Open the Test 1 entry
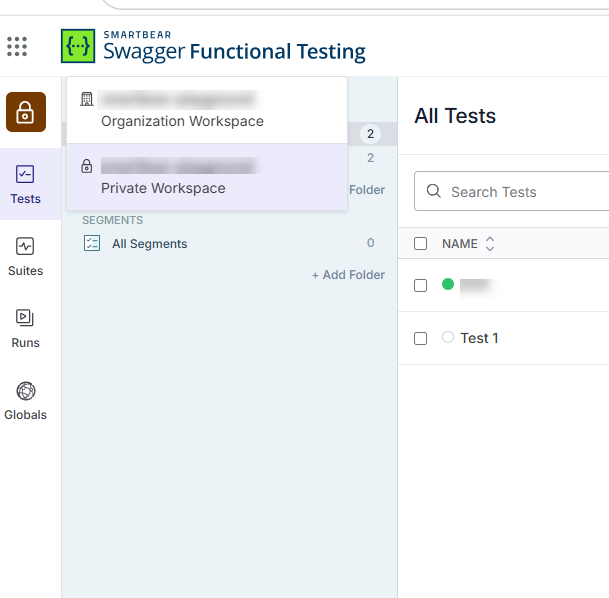The width and height of the screenshot is (609, 598). pos(479,338)
